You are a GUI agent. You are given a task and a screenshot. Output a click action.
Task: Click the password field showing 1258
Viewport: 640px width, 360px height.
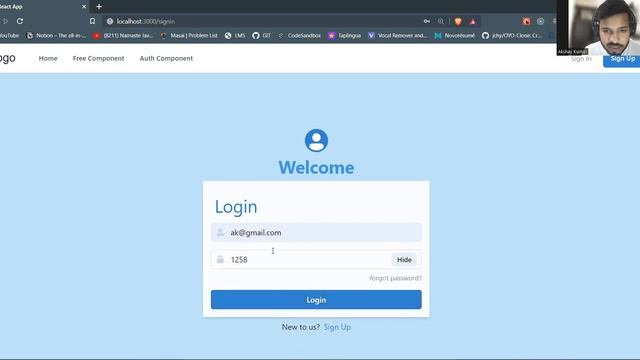[x=316, y=260]
